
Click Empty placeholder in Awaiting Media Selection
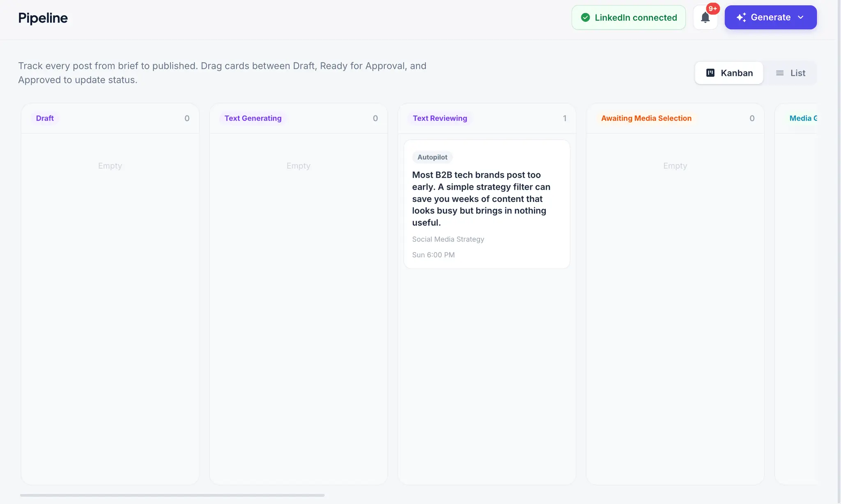point(675,166)
